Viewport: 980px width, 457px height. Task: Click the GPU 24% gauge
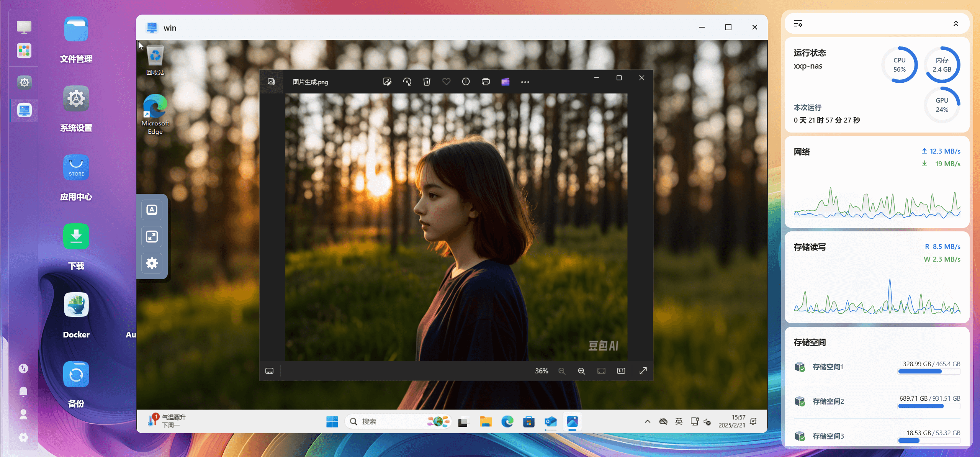point(942,105)
